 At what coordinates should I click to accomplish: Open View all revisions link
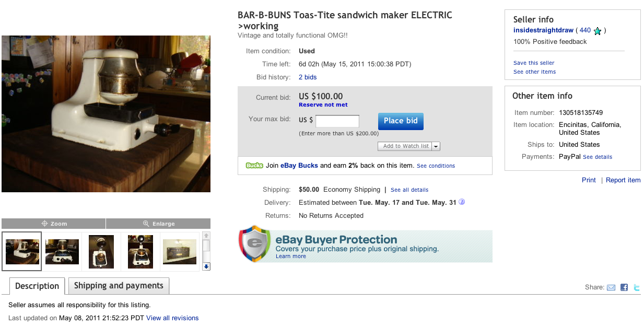pyautogui.click(x=172, y=318)
